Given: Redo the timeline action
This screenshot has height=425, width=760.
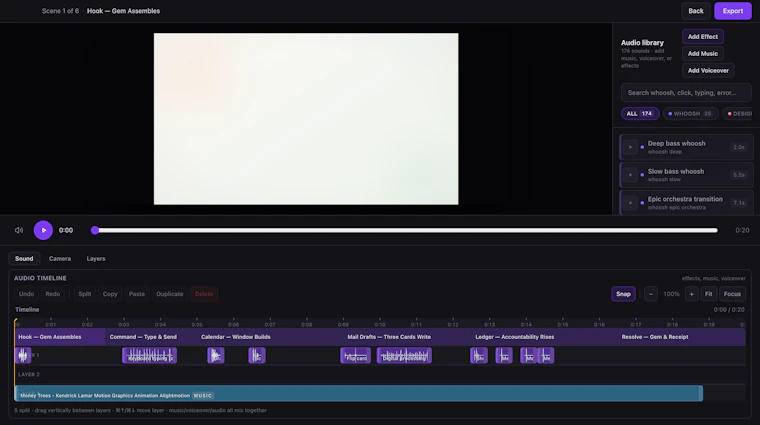Looking at the screenshot, I should [x=53, y=294].
